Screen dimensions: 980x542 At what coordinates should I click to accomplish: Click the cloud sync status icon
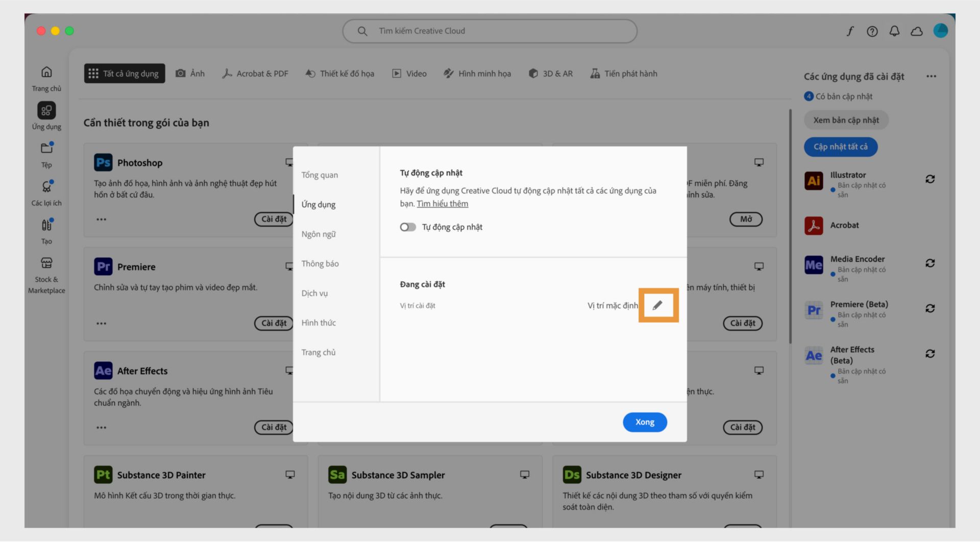917,31
